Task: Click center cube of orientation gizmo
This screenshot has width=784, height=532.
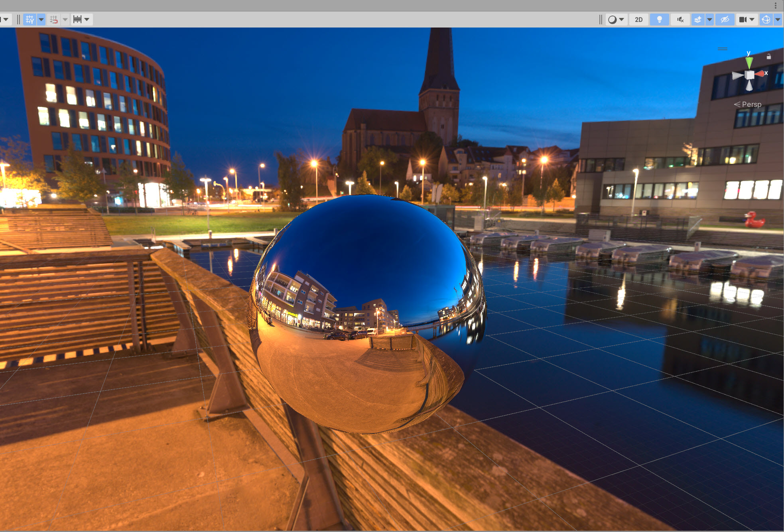Action: tap(750, 75)
